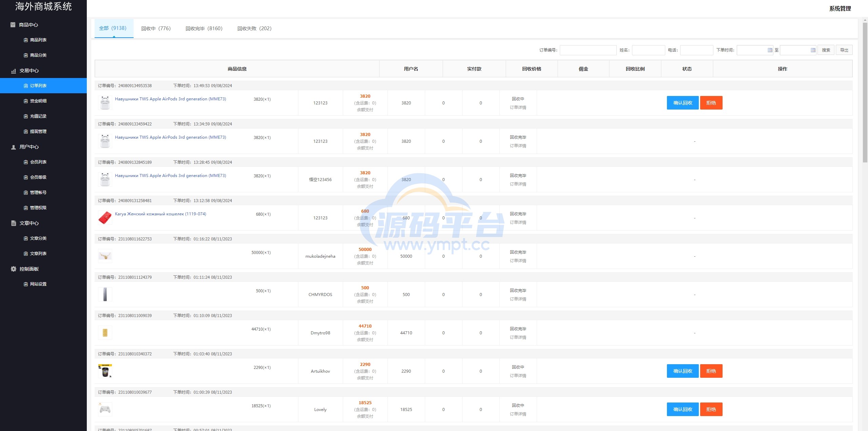868x431 pixels.
Task: Switch to the 回收中 (776) tab
Action: pyautogui.click(x=156, y=28)
